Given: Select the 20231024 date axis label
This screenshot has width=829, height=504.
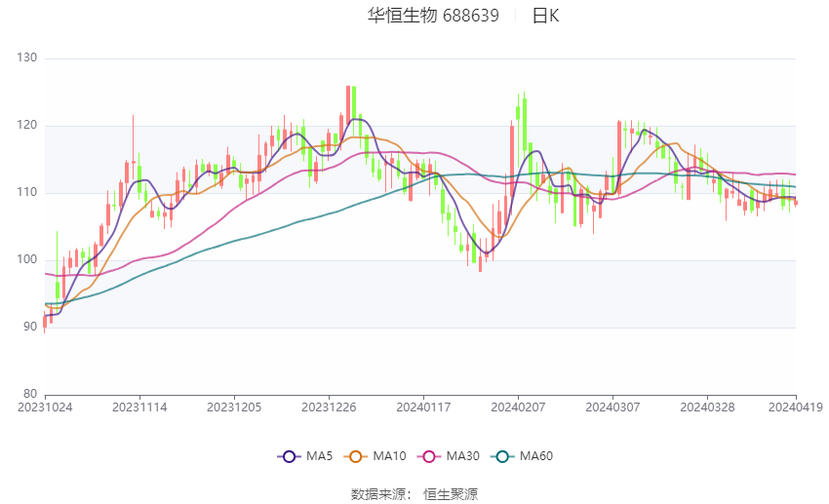Looking at the screenshot, I should pyautogui.click(x=45, y=407).
